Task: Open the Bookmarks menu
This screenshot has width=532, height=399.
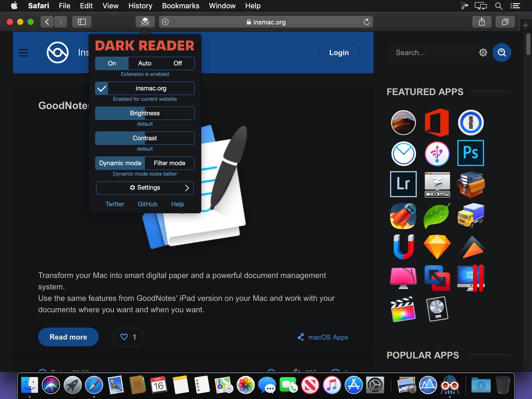Action: 181,6
